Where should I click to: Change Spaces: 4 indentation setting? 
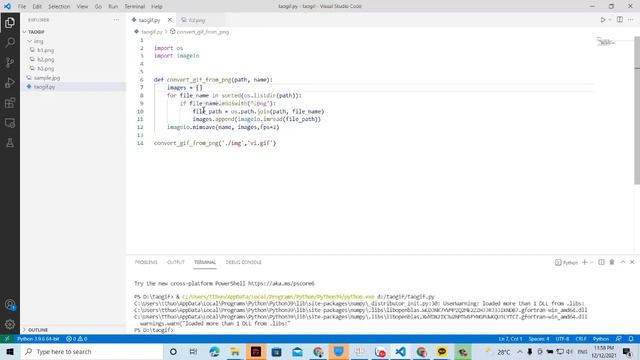[x=539, y=339]
